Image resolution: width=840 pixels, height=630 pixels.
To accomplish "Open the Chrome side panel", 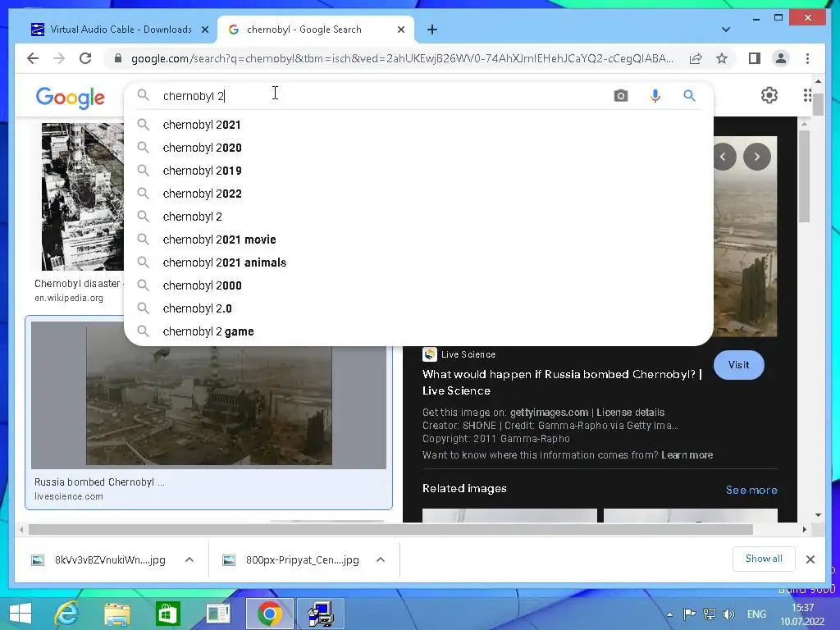I will (755, 58).
